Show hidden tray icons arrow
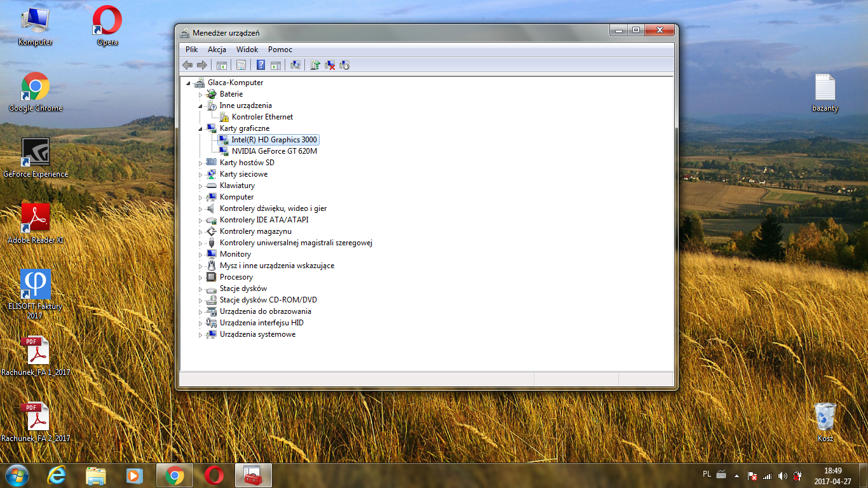This screenshot has width=868, height=488. (x=736, y=475)
